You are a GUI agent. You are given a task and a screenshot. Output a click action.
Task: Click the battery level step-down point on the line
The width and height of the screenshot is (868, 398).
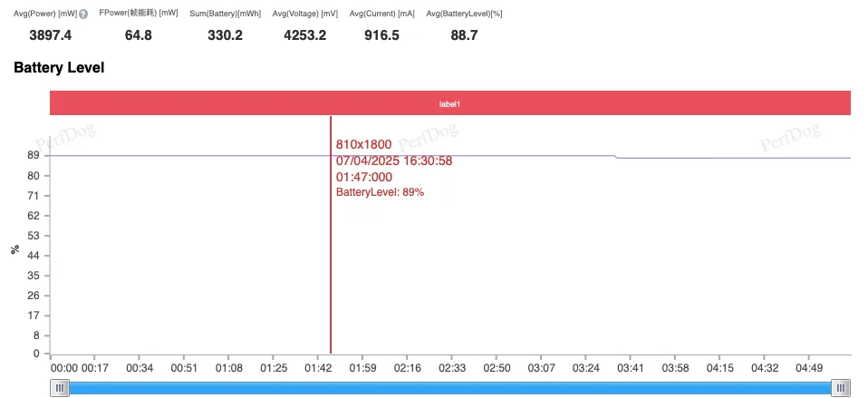[x=616, y=157]
